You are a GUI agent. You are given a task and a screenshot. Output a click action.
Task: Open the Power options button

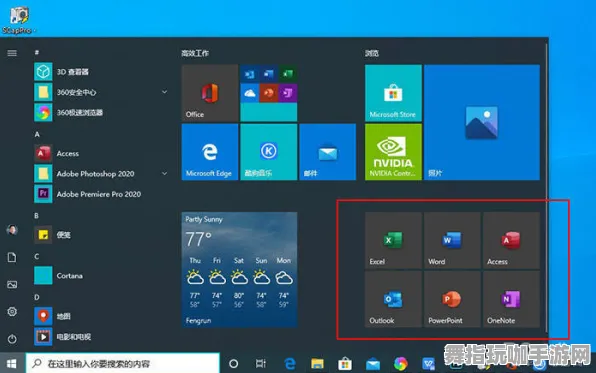pyautogui.click(x=12, y=339)
